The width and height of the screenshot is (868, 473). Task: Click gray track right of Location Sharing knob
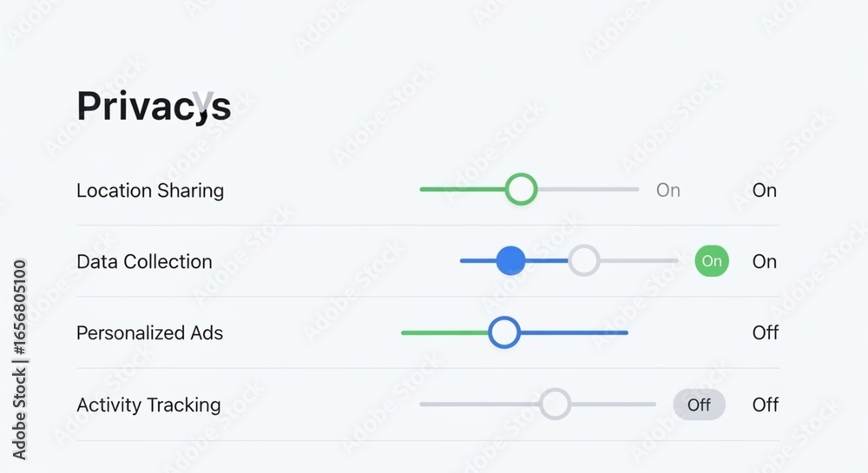[x=588, y=189]
